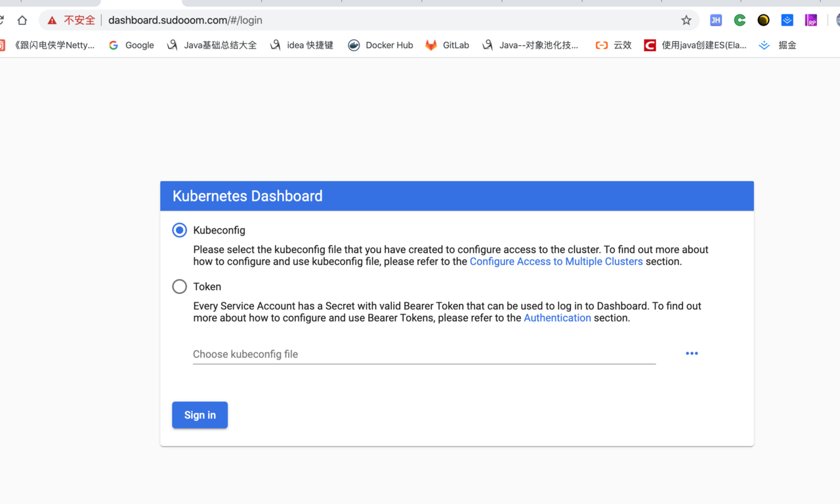Image resolution: width=840 pixels, height=504 pixels.
Task: Open the 云效 bookmark
Action: [614, 45]
